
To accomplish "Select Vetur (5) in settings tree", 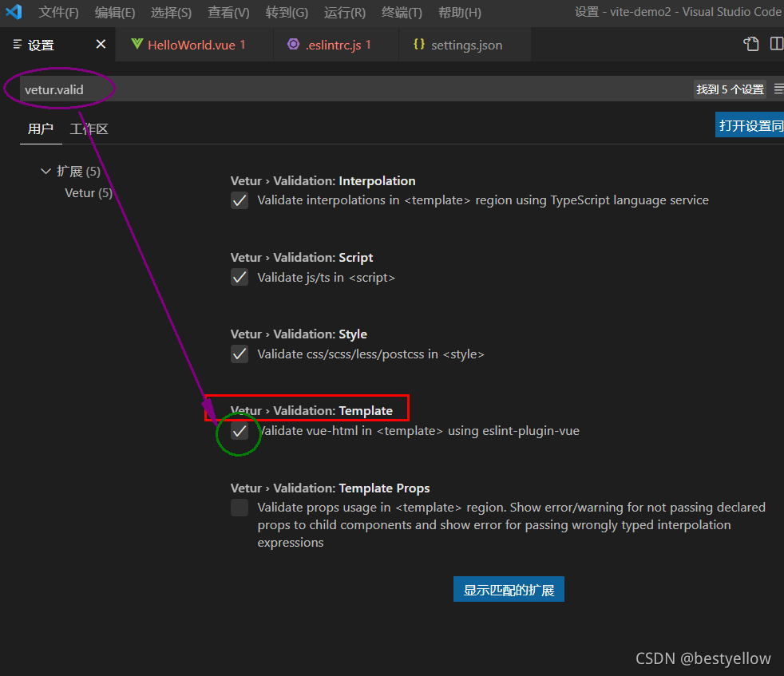I will point(89,193).
